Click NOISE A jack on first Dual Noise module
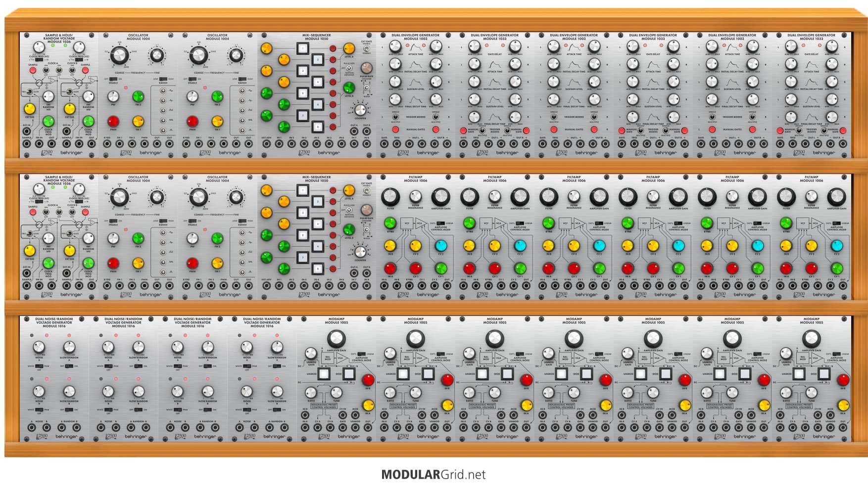 click(x=32, y=428)
